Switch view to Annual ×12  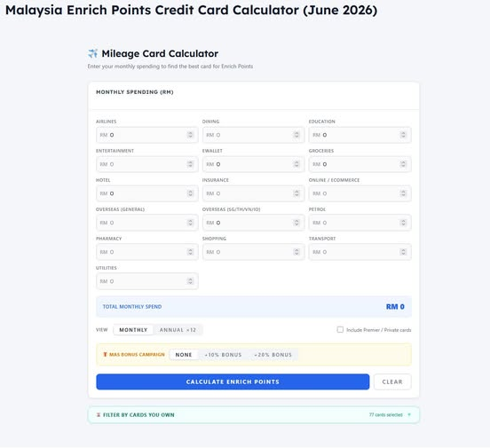(178, 330)
